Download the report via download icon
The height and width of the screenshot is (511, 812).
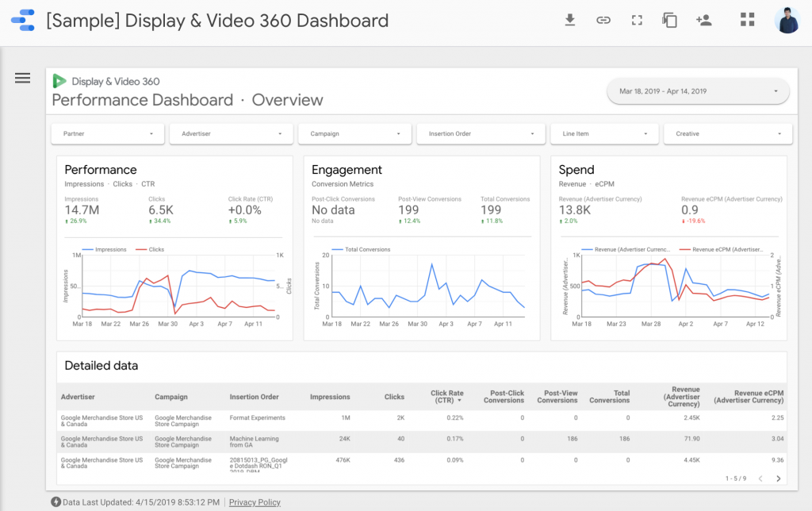click(569, 20)
